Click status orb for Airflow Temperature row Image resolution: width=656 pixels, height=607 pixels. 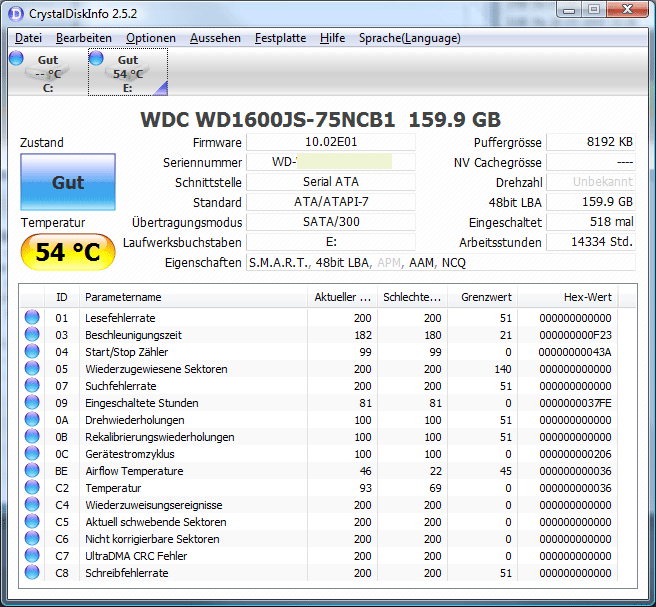[x=32, y=470]
